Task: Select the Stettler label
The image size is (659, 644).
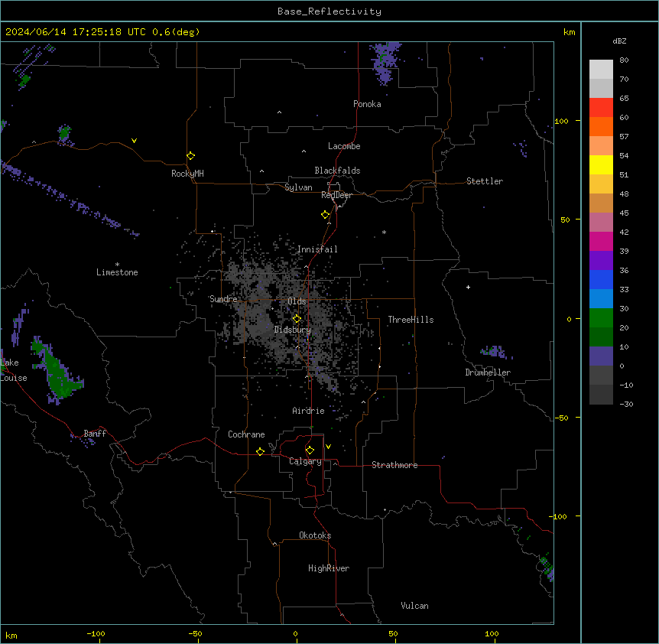Action: [x=485, y=181]
